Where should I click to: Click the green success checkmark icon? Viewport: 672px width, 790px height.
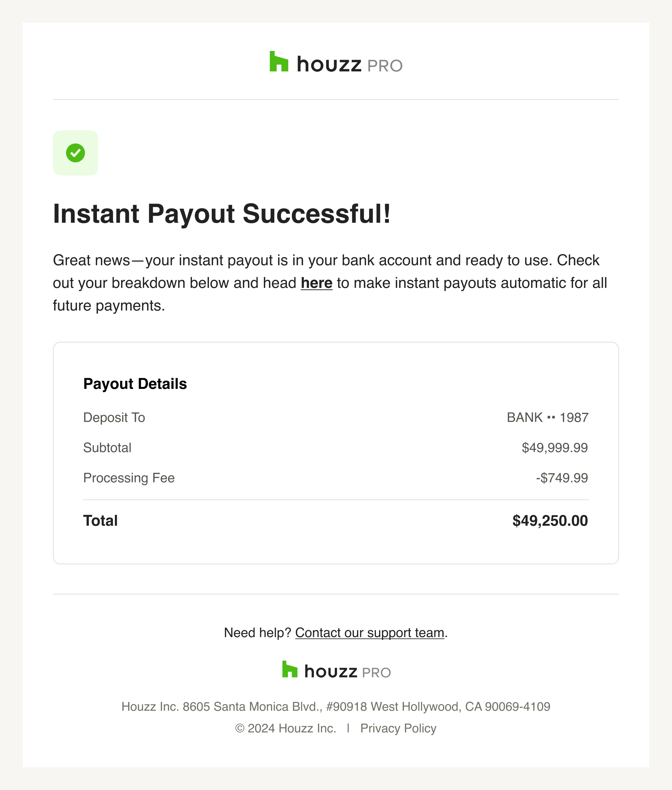click(x=76, y=153)
